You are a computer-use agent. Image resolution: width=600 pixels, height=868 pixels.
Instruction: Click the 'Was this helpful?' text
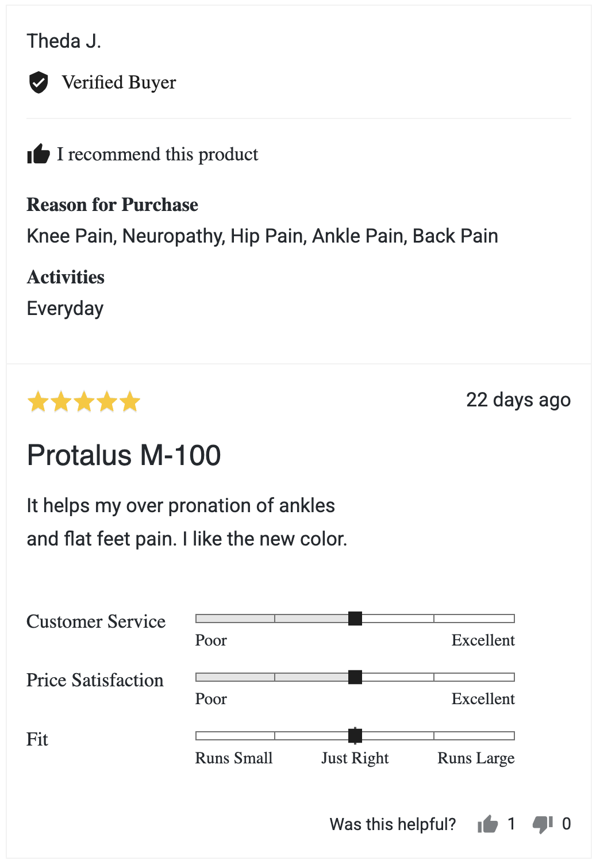pyautogui.click(x=393, y=824)
